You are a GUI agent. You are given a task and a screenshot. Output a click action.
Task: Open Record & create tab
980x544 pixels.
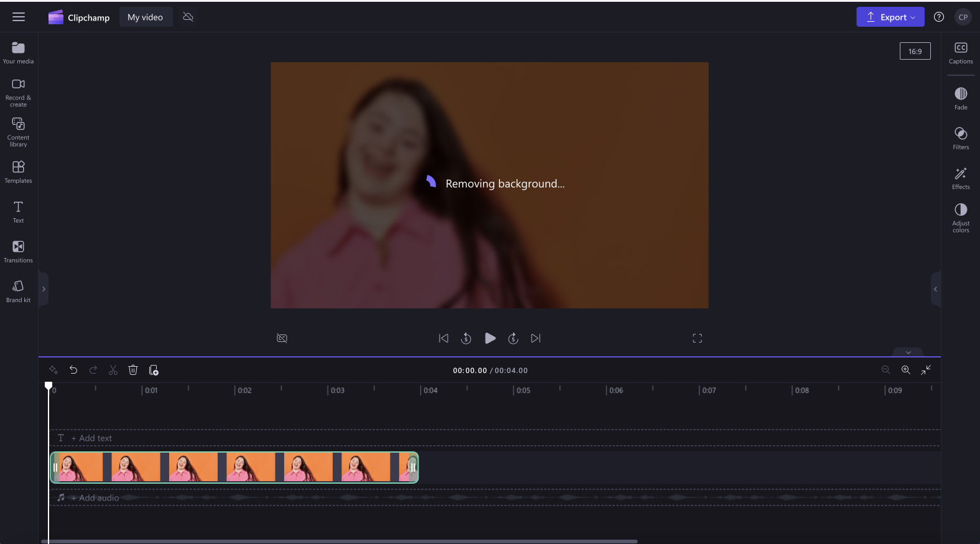[19, 93]
